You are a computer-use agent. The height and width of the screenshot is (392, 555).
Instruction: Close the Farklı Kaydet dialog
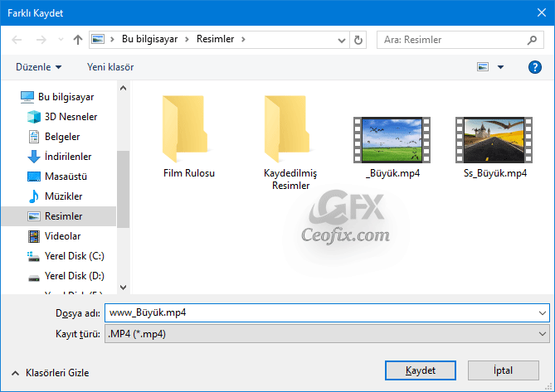(x=542, y=12)
